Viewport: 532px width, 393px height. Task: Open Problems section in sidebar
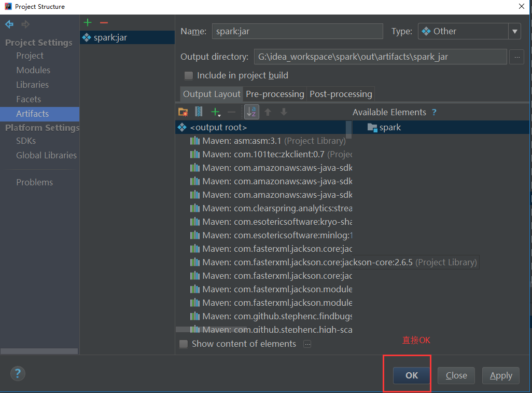[35, 182]
